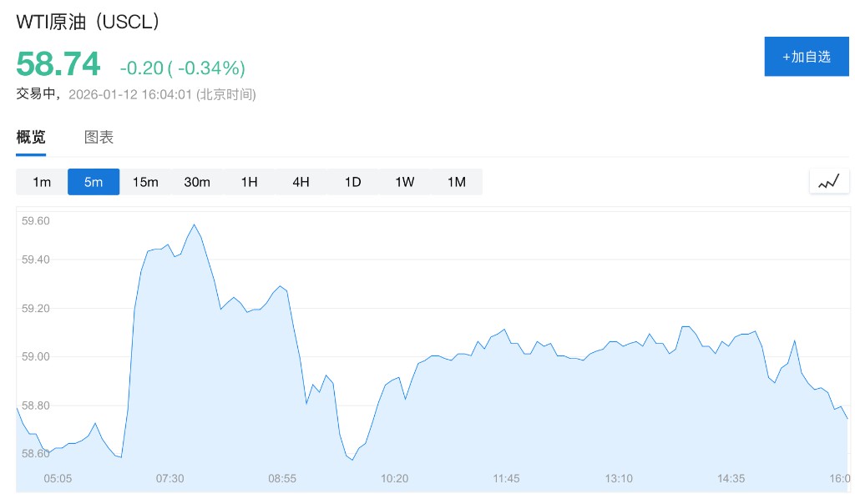Switch to the 图表 tab
Image resolution: width=855 pixels, height=504 pixels.
pos(99,138)
